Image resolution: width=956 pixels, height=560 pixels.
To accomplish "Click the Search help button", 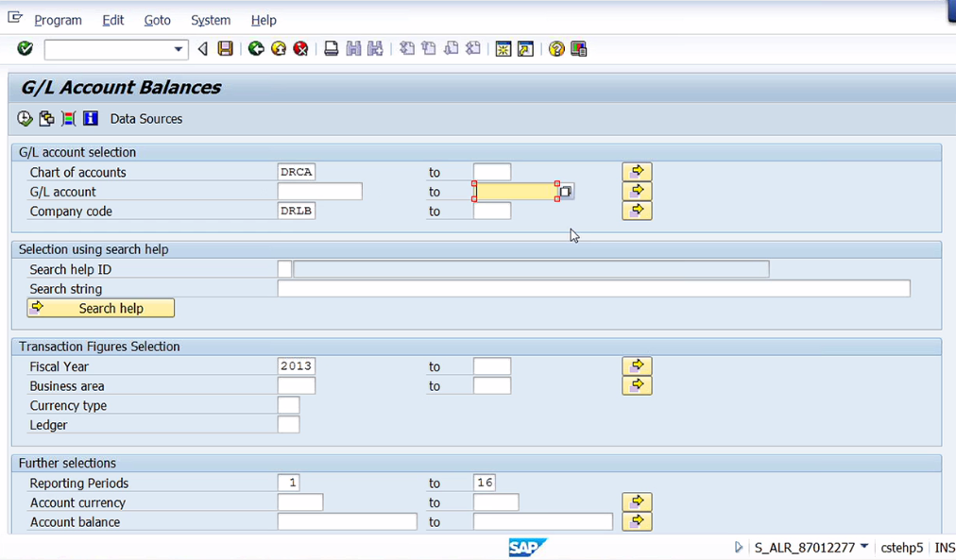I will 100,308.
